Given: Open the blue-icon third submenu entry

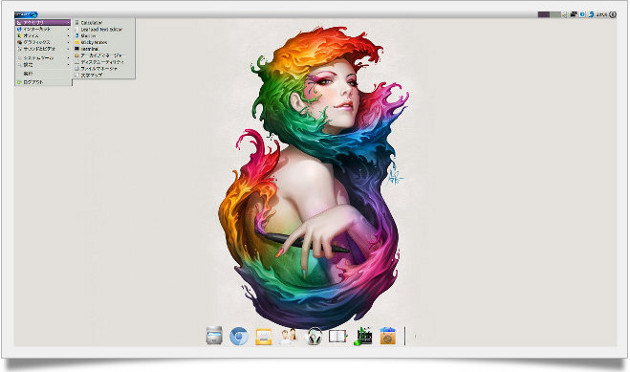Looking at the screenshot, I should 104,36.
